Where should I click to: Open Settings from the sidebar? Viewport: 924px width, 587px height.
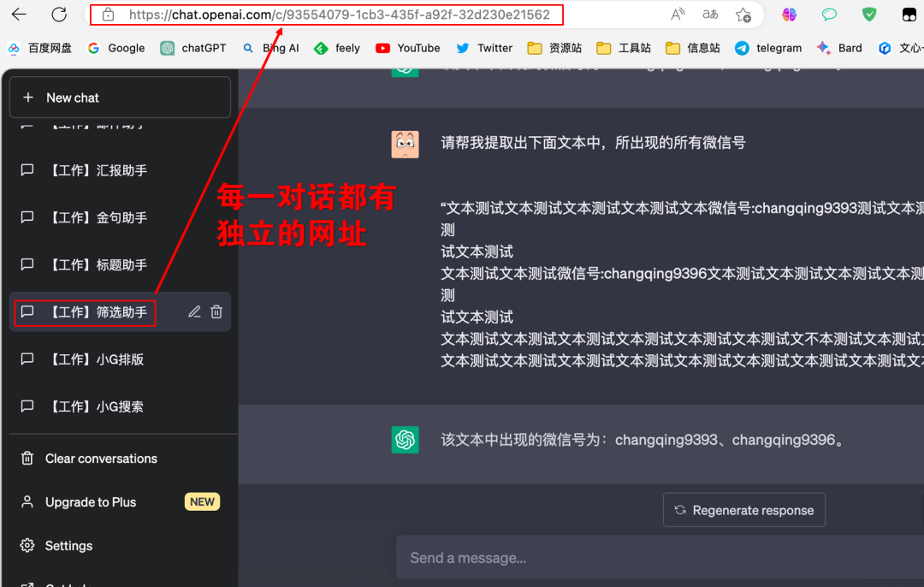(68, 545)
